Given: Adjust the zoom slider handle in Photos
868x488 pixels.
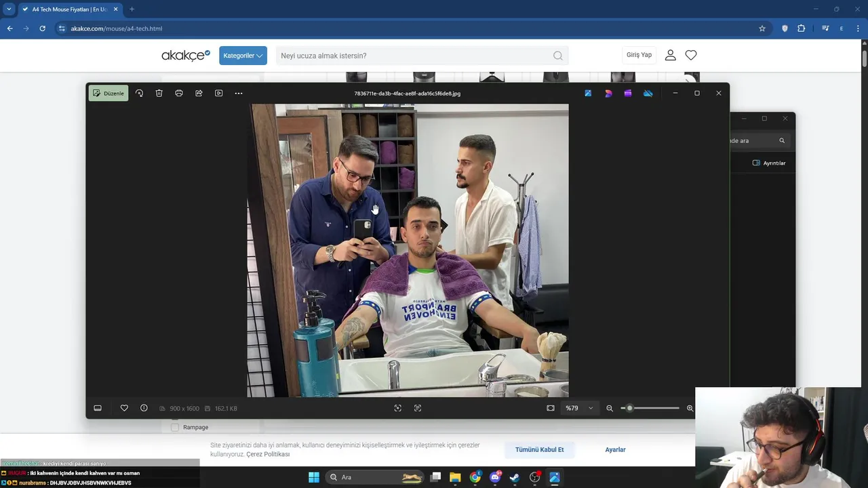Looking at the screenshot, I should coord(629,408).
